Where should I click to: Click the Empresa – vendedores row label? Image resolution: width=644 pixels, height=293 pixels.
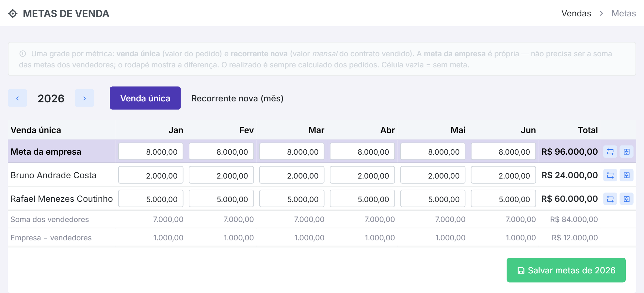(51, 238)
